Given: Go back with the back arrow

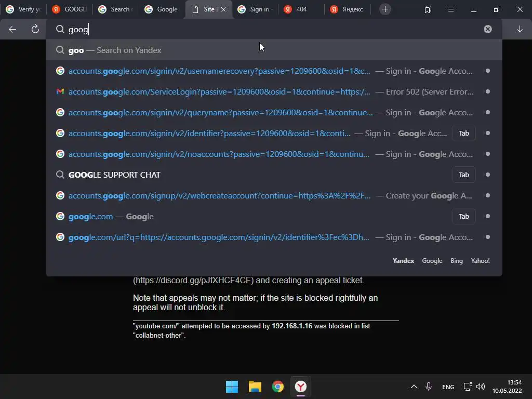Looking at the screenshot, I should 12,30.
